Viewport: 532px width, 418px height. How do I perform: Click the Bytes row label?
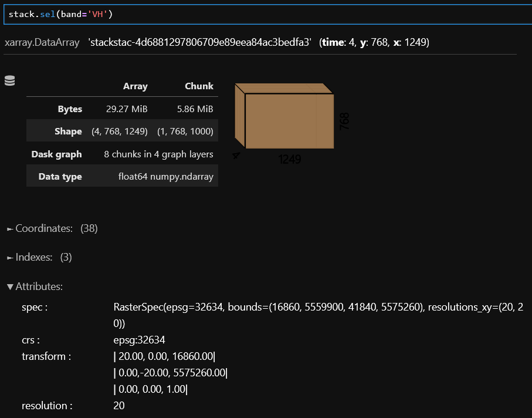click(70, 109)
